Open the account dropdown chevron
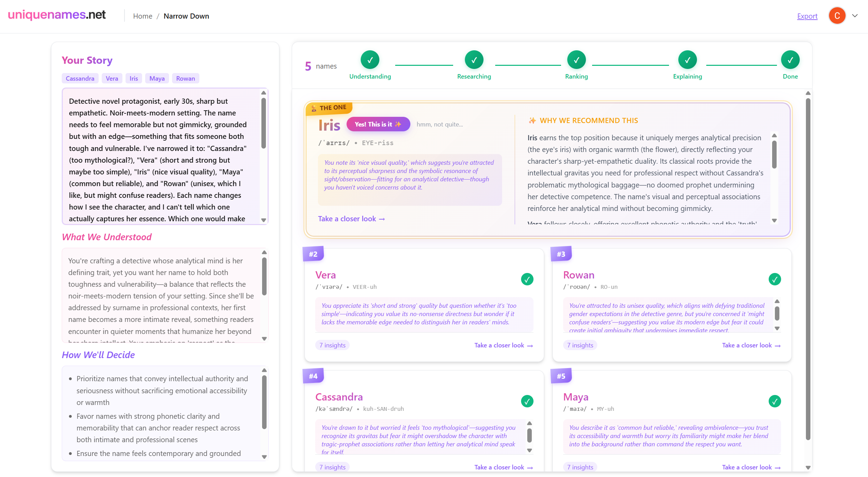This screenshot has height=477, width=868. click(855, 16)
